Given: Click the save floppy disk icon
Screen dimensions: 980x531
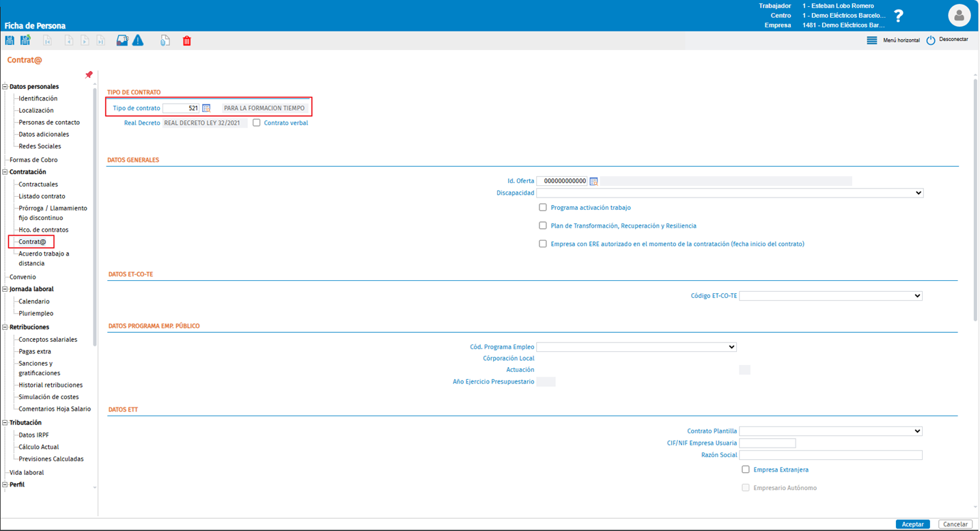Looking at the screenshot, I should [10, 41].
